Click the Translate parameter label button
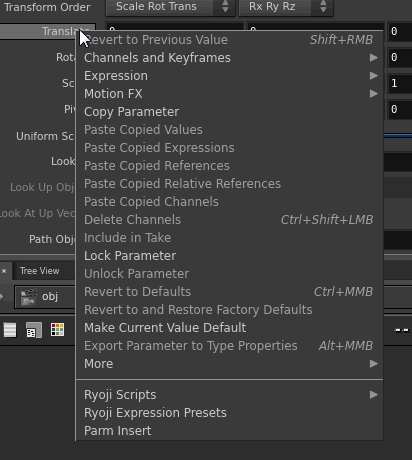This screenshot has height=460, width=412. [47, 31]
